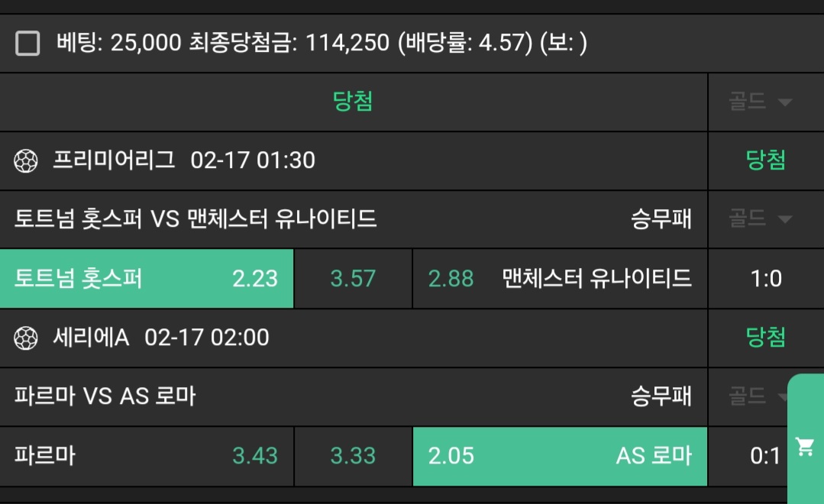Click the green 당첨 overall status
The image size is (824, 504).
pyautogui.click(x=353, y=102)
